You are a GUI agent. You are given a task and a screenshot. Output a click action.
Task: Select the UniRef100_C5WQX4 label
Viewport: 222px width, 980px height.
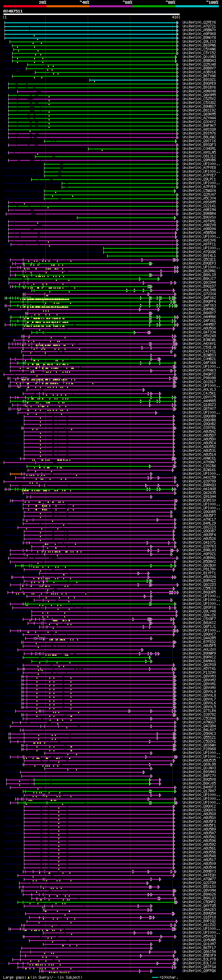[199, 191]
